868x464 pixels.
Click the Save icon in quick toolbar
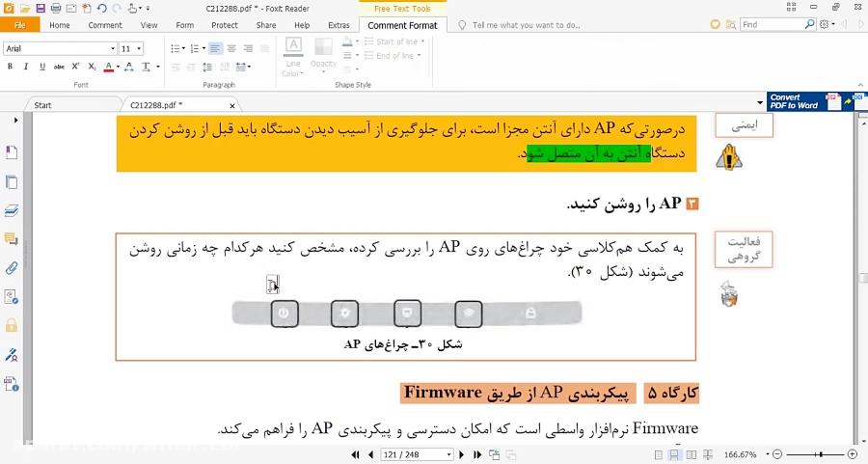pyautogui.click(x=41, y=9)
